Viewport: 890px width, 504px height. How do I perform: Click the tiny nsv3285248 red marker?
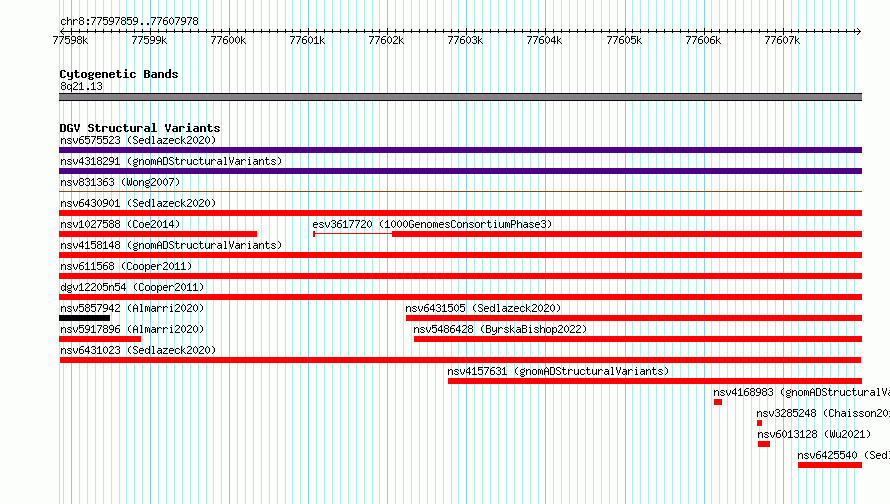(759, 423)
